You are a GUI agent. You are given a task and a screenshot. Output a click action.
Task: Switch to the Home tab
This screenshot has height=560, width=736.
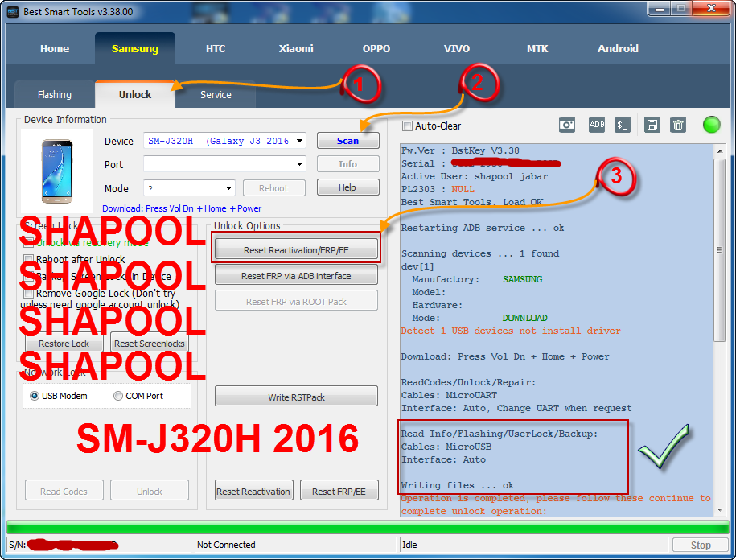point(55,48)
